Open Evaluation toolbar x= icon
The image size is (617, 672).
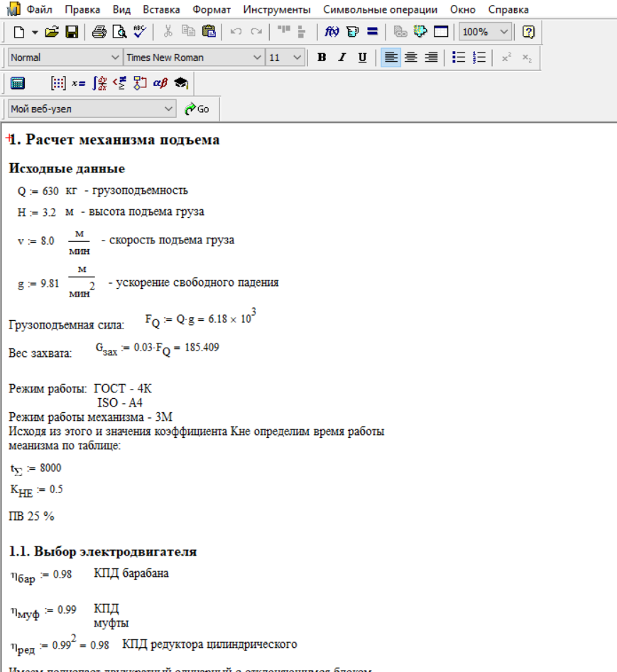click(79, 83)
